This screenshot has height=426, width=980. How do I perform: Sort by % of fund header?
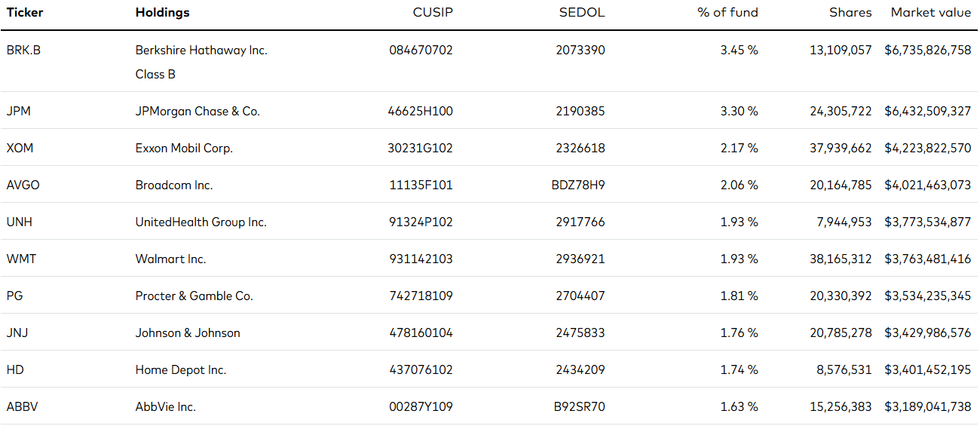(x=728, y=13)
